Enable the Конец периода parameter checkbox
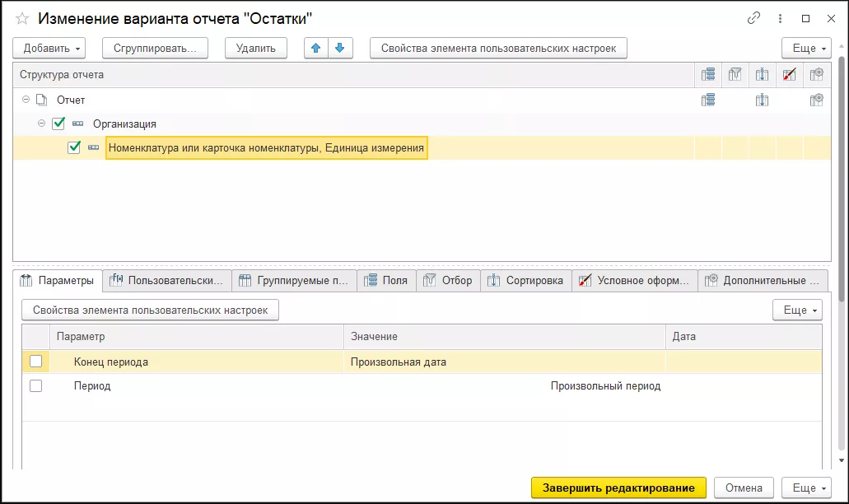 (x=35, y=362)
